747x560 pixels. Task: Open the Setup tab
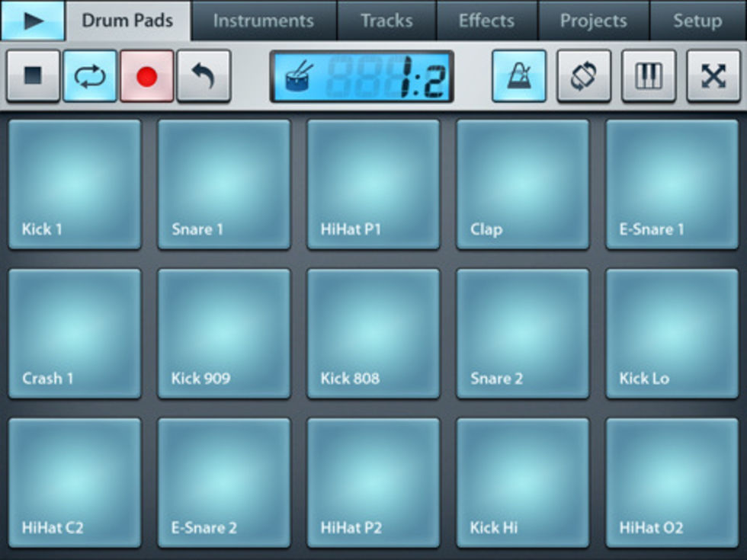pos(698,21)
